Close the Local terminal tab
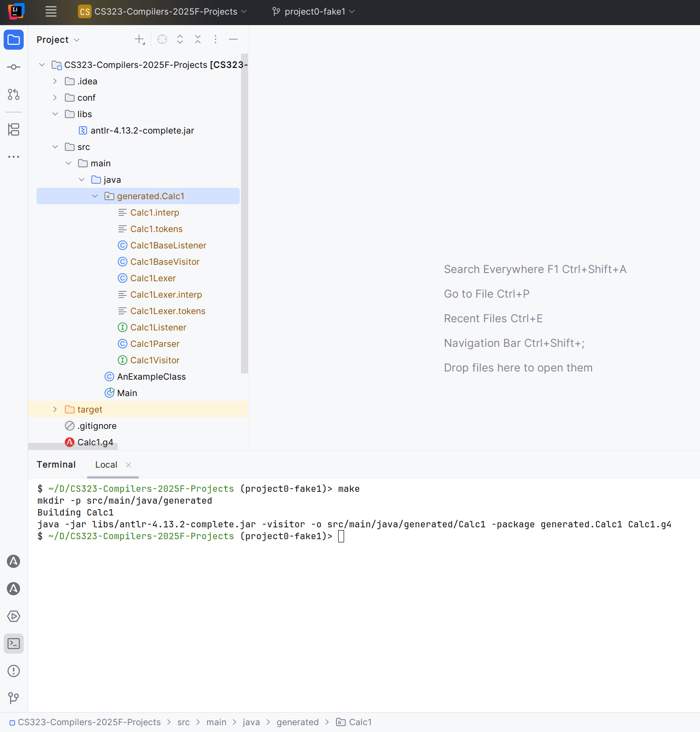The width and height of the screenshot is (700, 732). click(x=129, y=465)
